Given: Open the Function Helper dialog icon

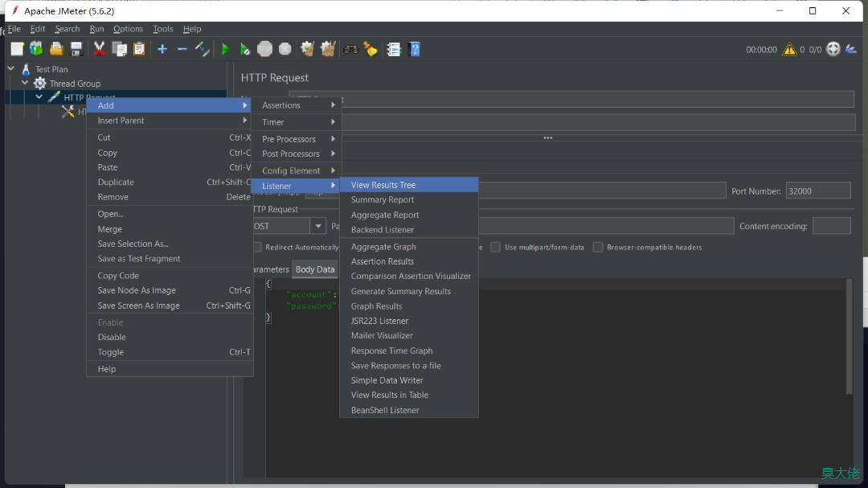Looking at the screenshot, I should click(x=394, y=49).
